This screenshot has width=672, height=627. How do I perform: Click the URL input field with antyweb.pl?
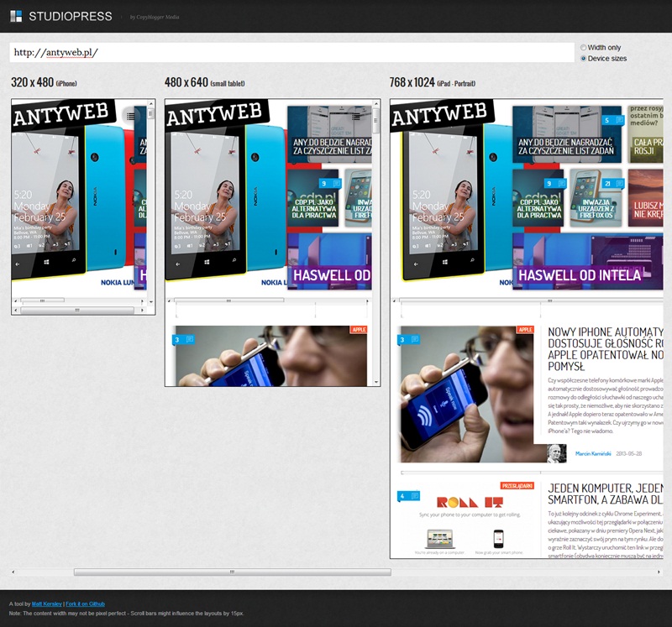[292, 52]
